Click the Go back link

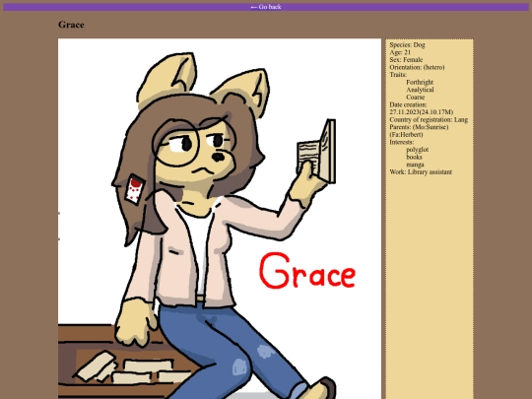[x=266, y=7]
